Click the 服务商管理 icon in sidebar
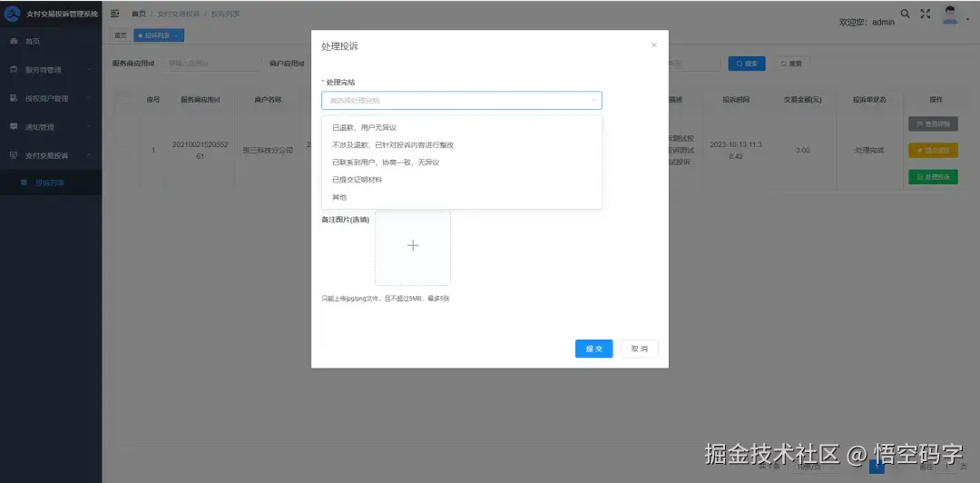The image size is (980, 483). click(13, 70)
